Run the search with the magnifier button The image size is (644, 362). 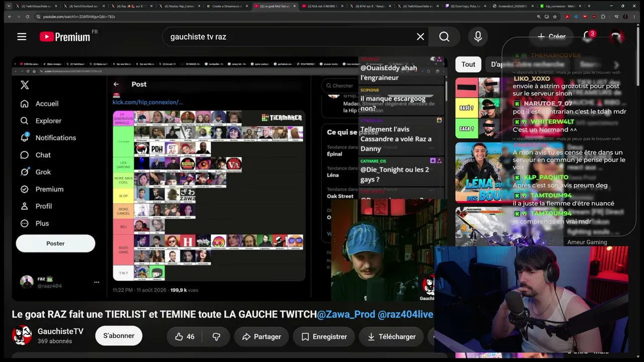click(444, 37)
